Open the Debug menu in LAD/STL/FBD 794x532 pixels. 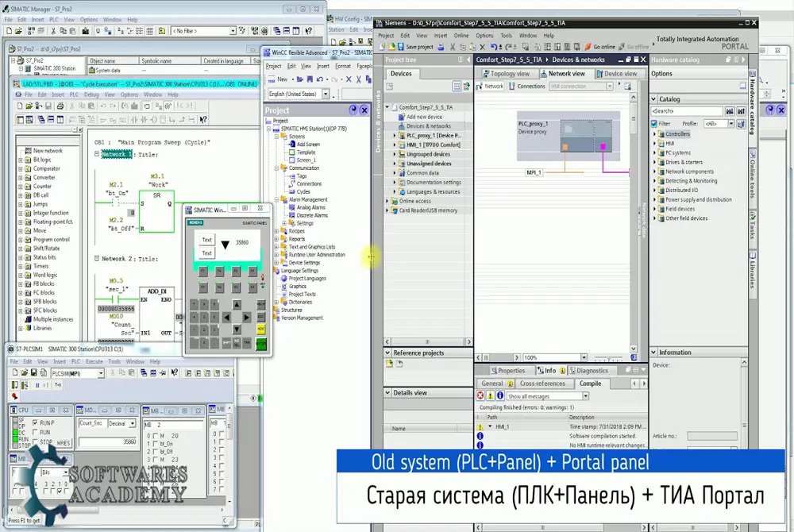[91, 94]
